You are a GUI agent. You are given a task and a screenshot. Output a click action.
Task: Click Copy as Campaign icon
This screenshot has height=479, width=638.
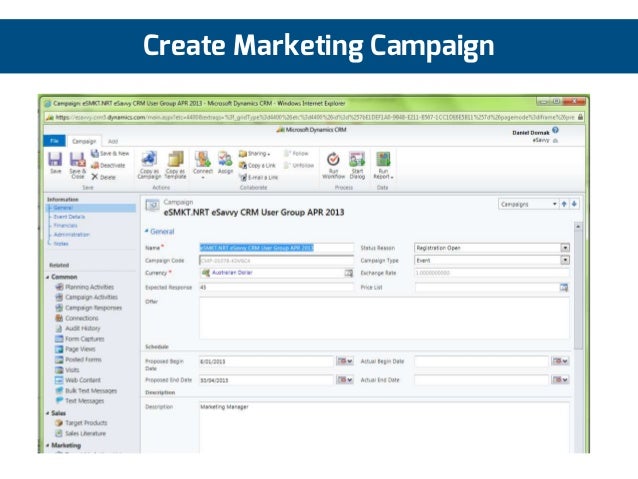click(149, 164)
